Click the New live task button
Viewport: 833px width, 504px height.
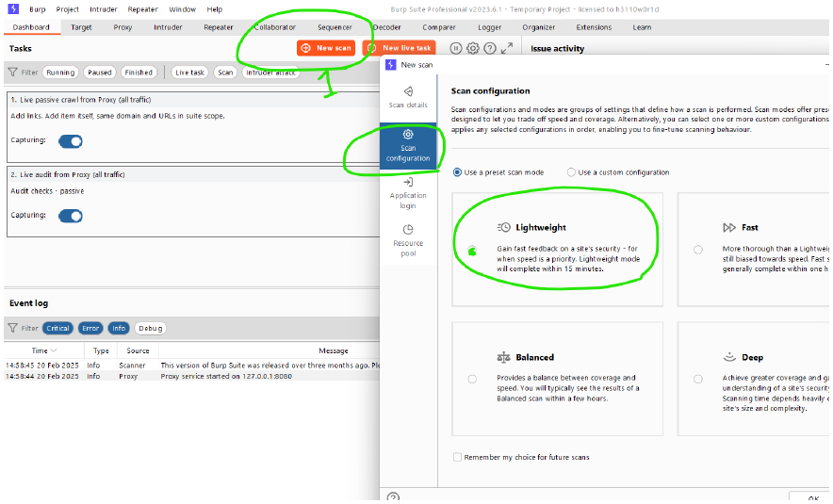[399, 48]
